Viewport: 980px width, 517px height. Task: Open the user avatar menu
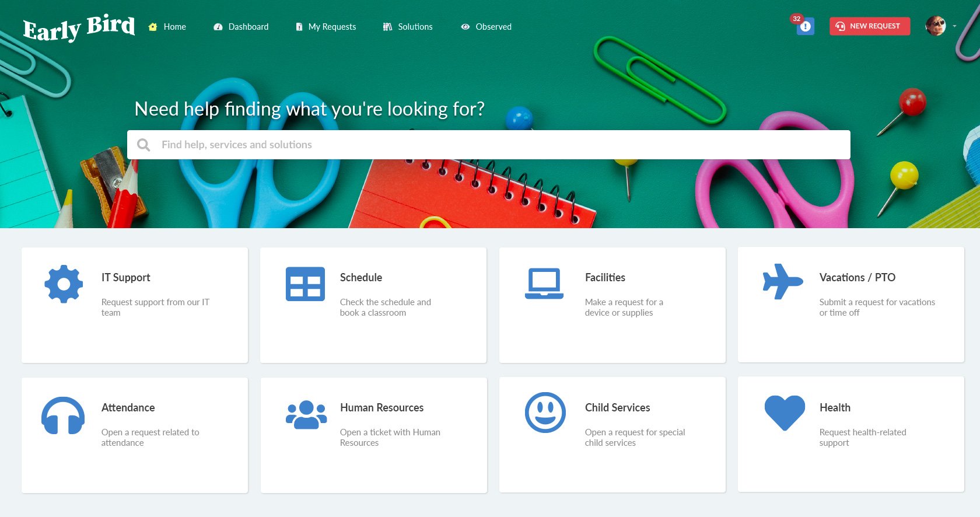936,26
